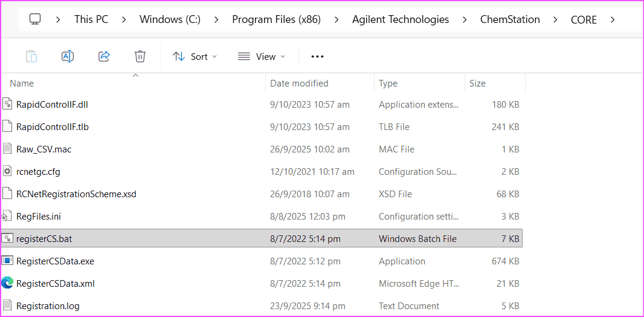The image size is (644, 317).
Task: Click date 23/9/2025 9:14 pm
Action: (308, 306)
